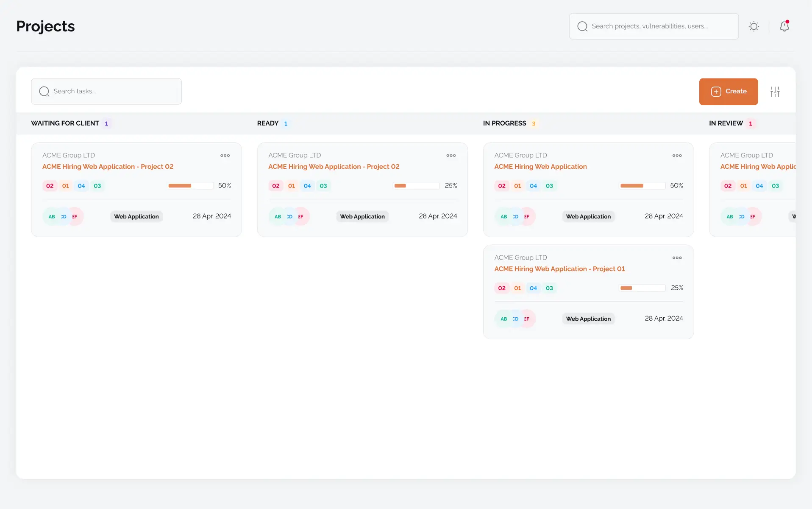Screen dimensions: 812x509
Task: Open the notifications bell icon
Action: 784,26
